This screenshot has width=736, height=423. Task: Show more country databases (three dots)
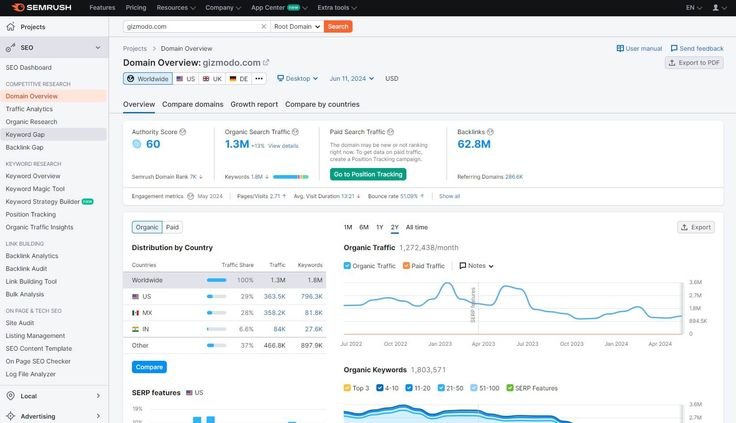click(x=259, y=78)
